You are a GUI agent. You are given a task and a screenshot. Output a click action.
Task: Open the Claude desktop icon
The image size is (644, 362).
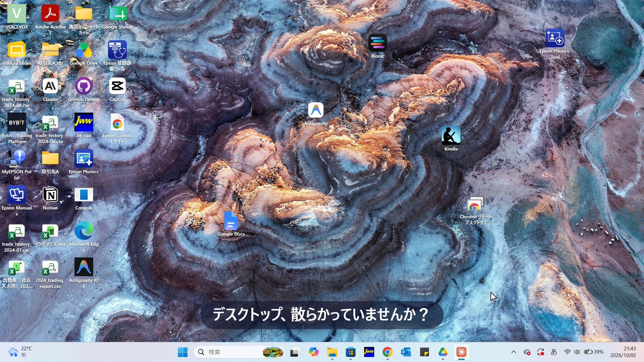coord(50,89)
